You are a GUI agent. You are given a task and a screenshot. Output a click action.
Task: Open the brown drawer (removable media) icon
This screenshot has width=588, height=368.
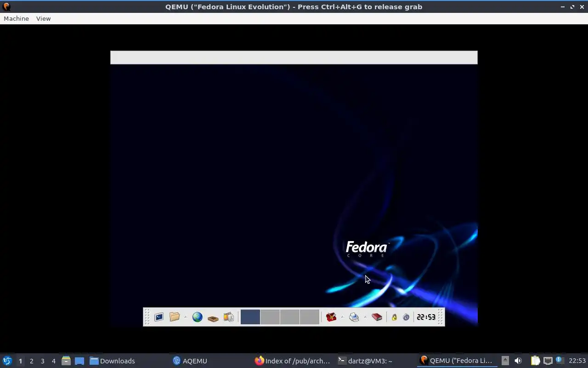pyautogui.click(x=213, y=317)
